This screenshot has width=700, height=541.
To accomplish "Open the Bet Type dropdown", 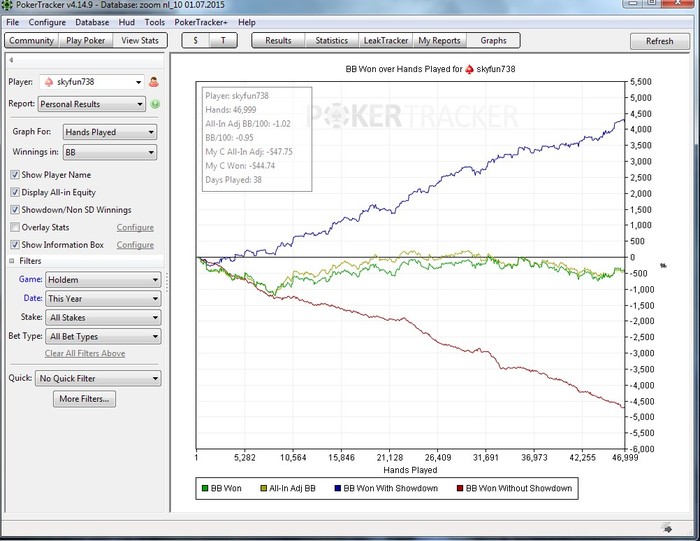I will [103, 336].
